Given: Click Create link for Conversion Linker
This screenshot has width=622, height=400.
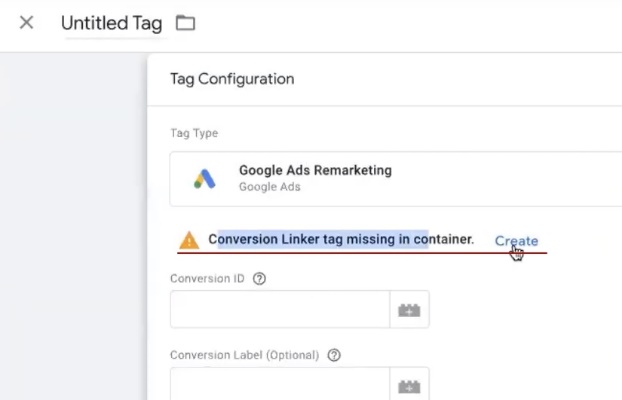Looking at the screenshot, I should pos(516,241).
